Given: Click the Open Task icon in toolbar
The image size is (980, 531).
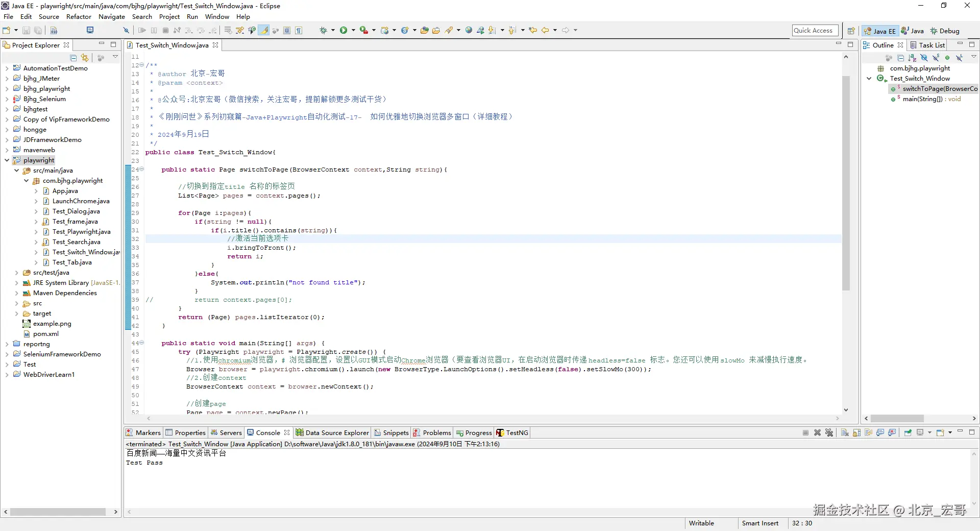Looking at the screenshot, I should point(436,31).
